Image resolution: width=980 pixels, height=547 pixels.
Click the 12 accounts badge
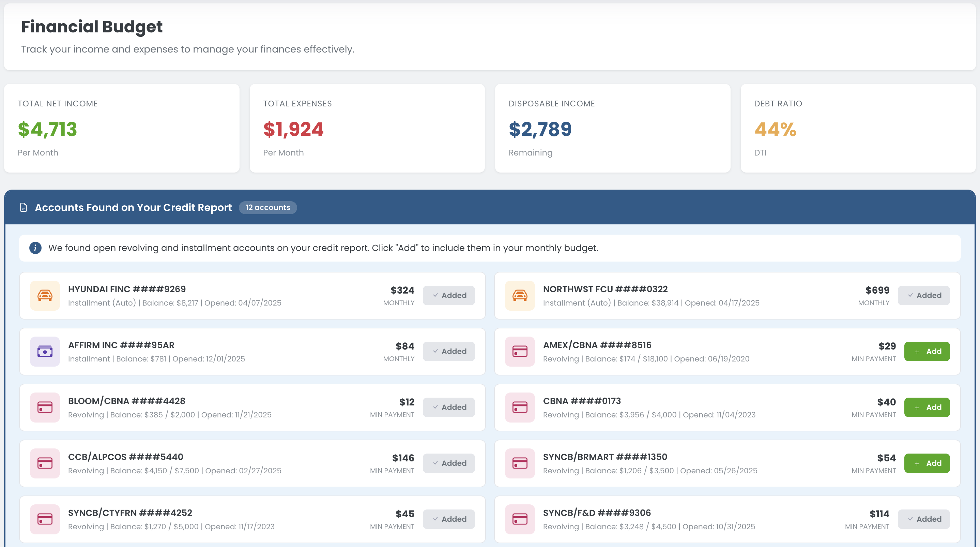(x=268, y=207)
